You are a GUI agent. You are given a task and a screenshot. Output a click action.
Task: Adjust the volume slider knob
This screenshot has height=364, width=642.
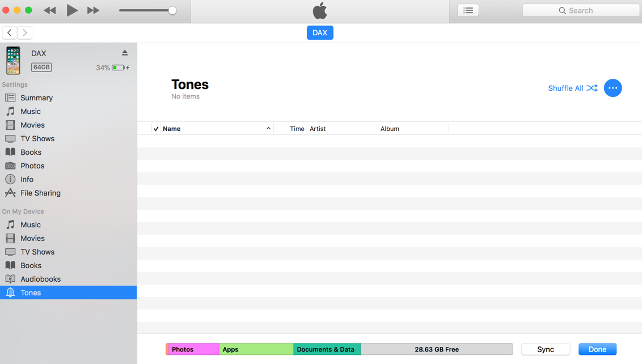click(172, 10)
